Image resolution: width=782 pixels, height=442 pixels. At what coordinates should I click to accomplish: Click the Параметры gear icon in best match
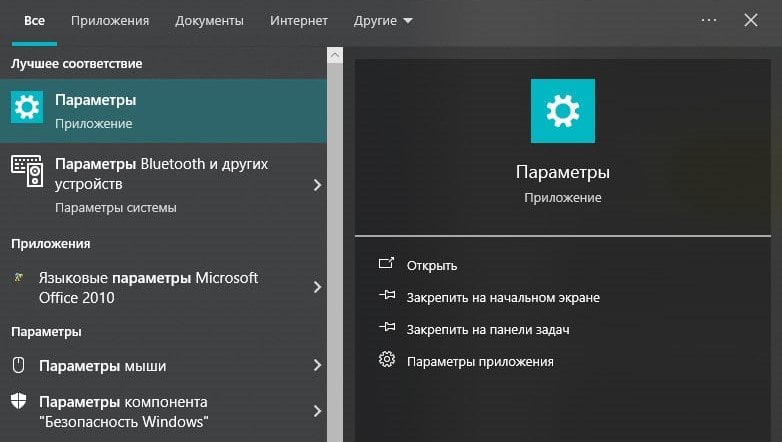point(27,107)
